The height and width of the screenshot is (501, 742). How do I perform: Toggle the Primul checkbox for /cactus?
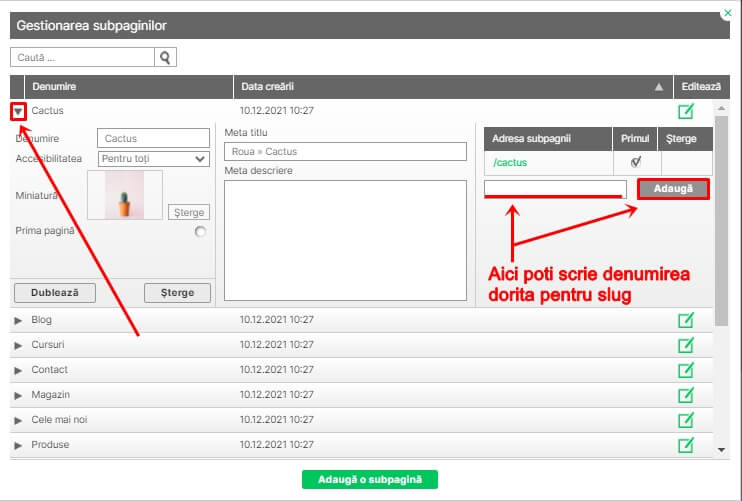[x=635, y=162]
